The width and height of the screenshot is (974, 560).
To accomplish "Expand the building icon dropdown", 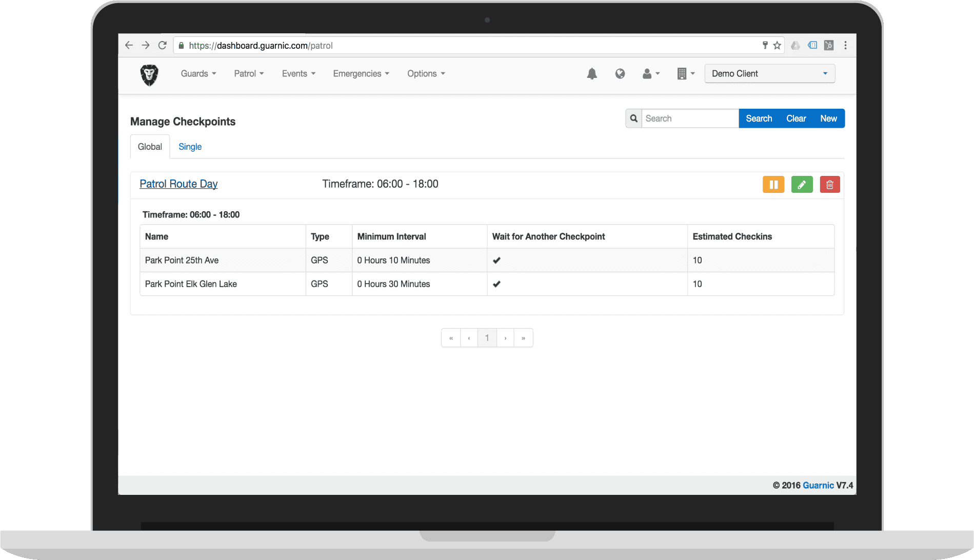I will (x=685, y=74).
